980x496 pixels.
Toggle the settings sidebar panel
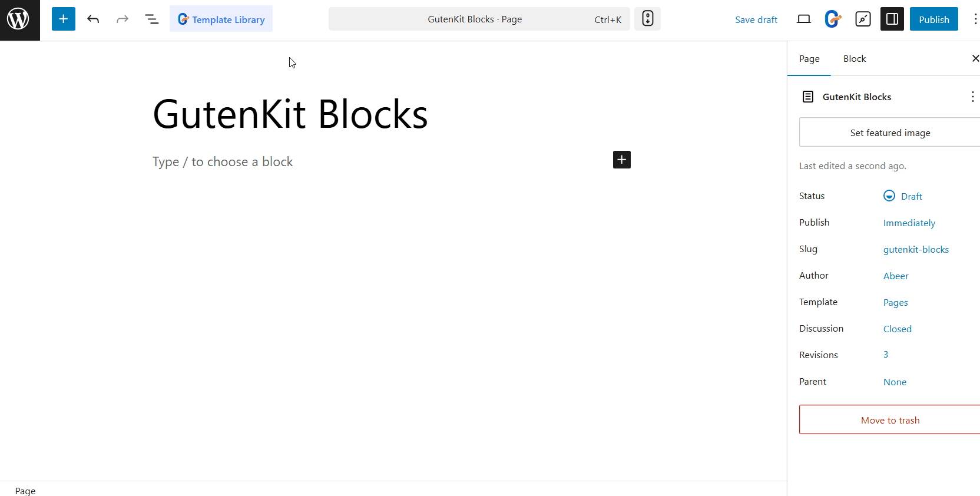click(x=892, y=19)
